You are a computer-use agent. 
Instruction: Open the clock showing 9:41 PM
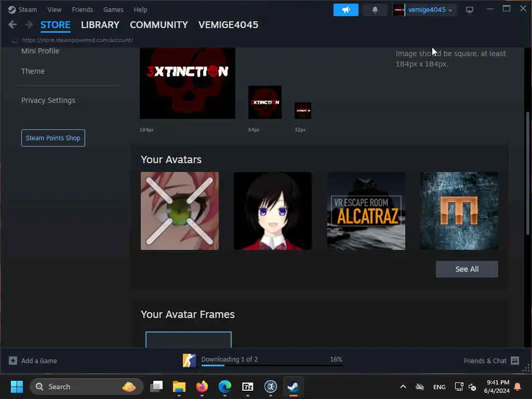pyautogui.click(x=497, y=387)
